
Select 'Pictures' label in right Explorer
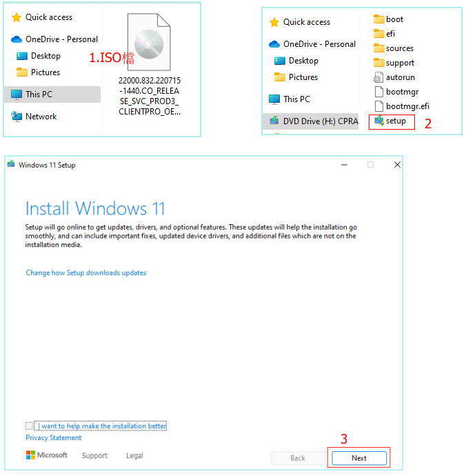point(303,77)
